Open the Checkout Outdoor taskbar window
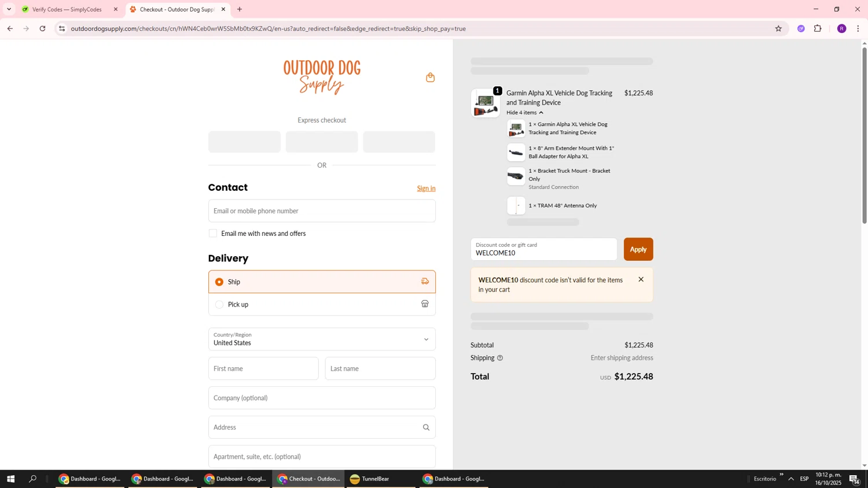The height and width of the screenshot is (488, 868). tap(308, 479)
